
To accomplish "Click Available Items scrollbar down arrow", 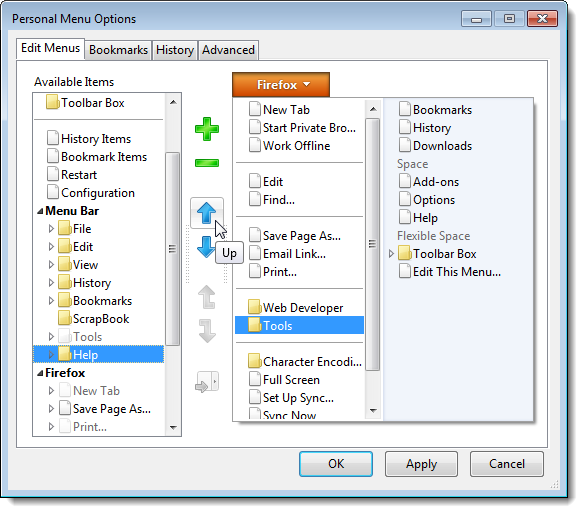I will pyautogui.click(x=173, y=428).
